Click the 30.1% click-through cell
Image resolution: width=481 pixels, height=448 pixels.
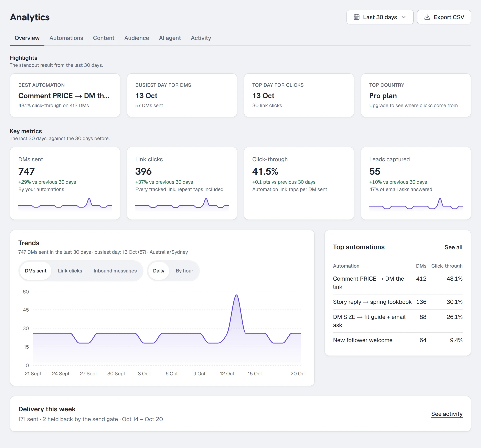pos(454,302)
